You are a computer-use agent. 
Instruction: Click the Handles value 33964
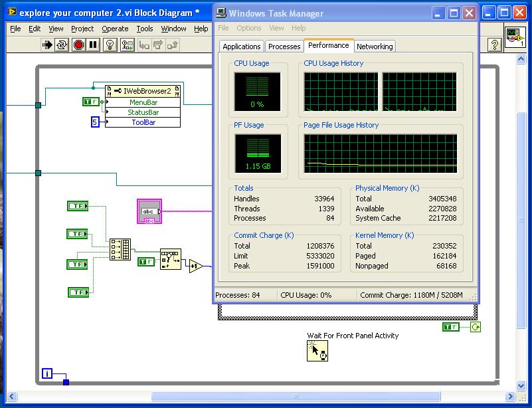click(x=324, y=199)
